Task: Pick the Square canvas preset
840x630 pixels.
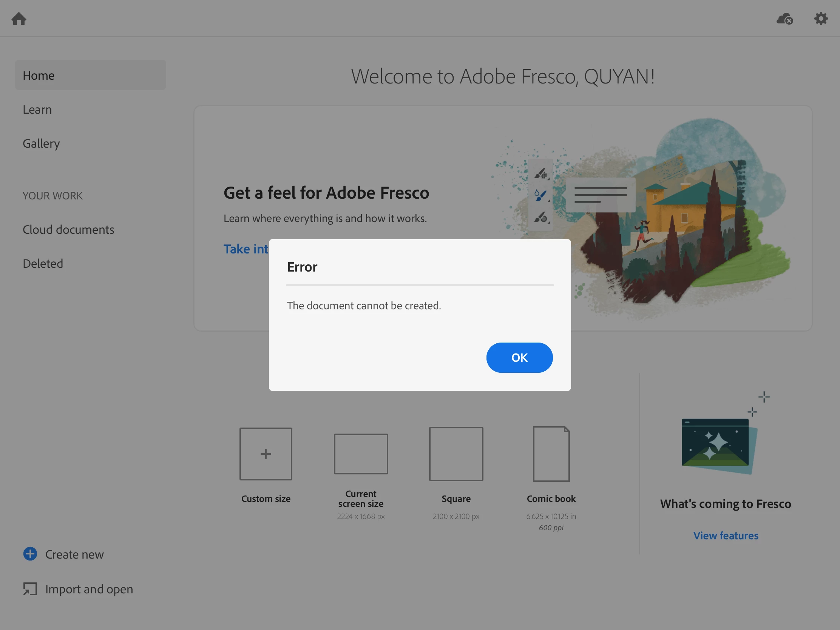Action: click(x=456, y=454)
